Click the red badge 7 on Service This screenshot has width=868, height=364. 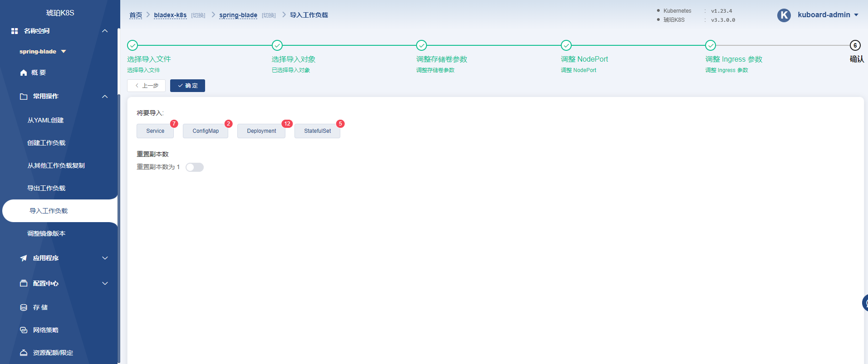(174, 124)
